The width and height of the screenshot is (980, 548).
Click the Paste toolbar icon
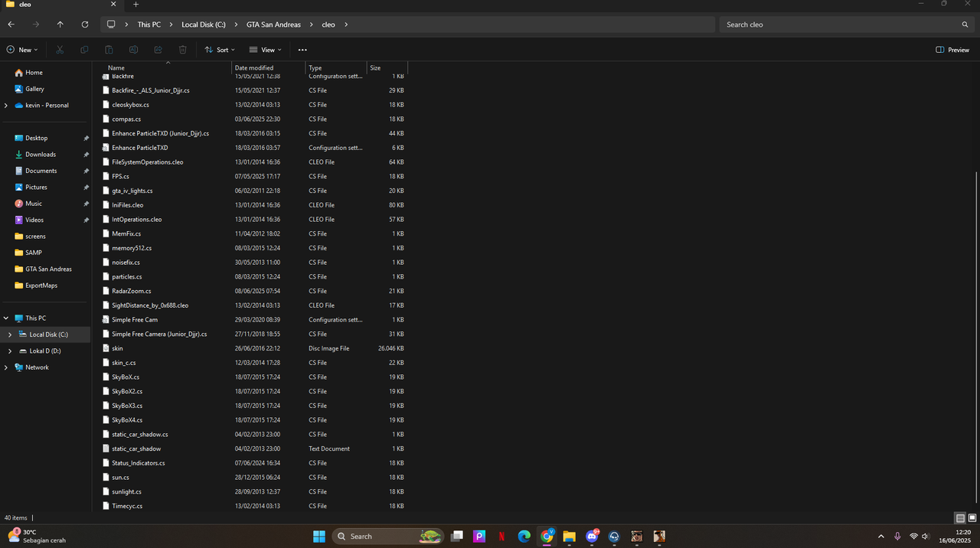tap(109, 50)
